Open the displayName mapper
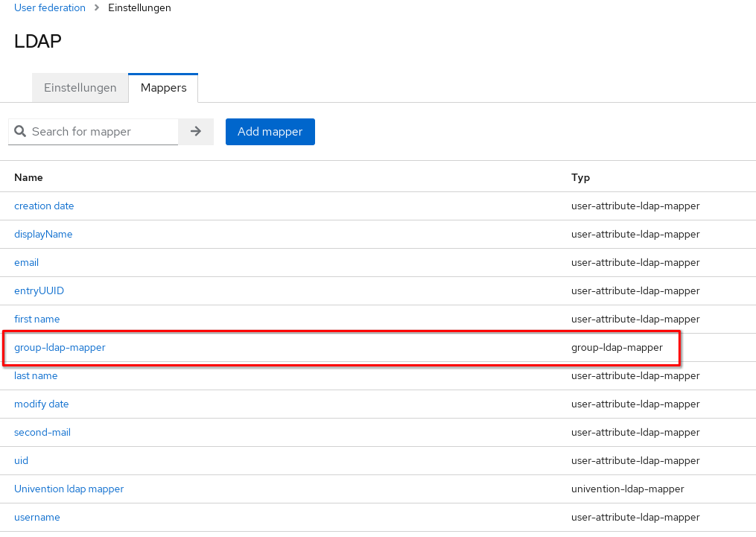756x537 pixels. [43, 234]
